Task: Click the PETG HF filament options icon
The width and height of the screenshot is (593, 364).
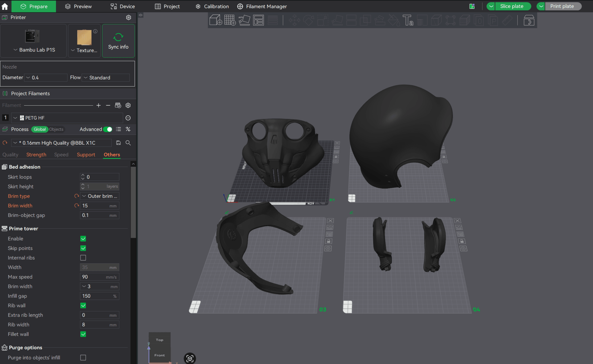Action: pyautogui.click(x=128, y=118)
